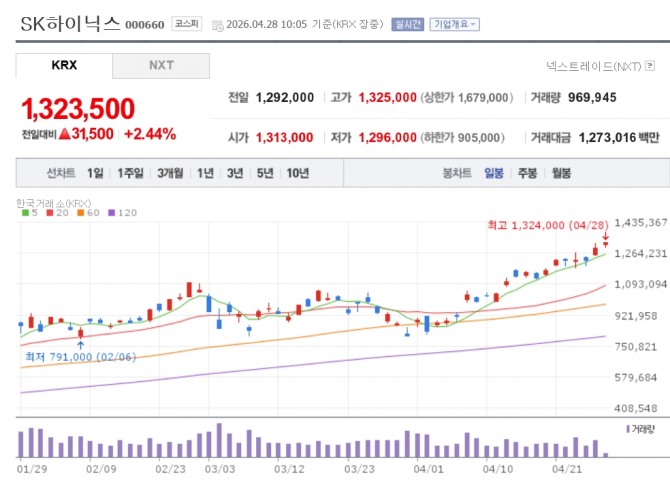Click the 한국거래소(KRX) chart label

[x=53, y=203]
